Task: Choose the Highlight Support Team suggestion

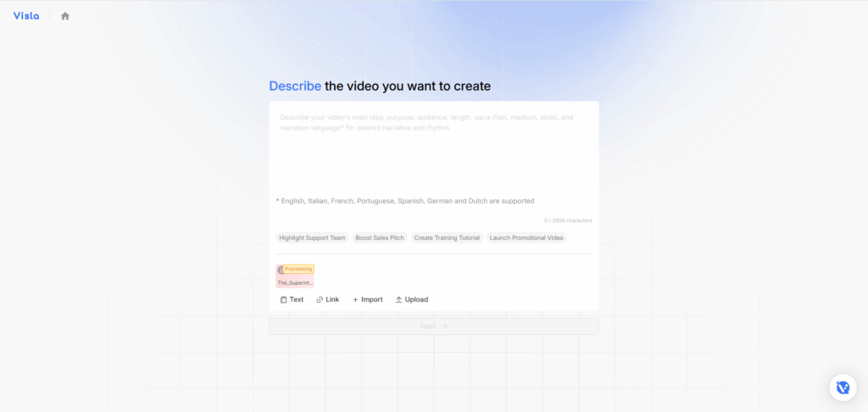Action: pos(312,237)
